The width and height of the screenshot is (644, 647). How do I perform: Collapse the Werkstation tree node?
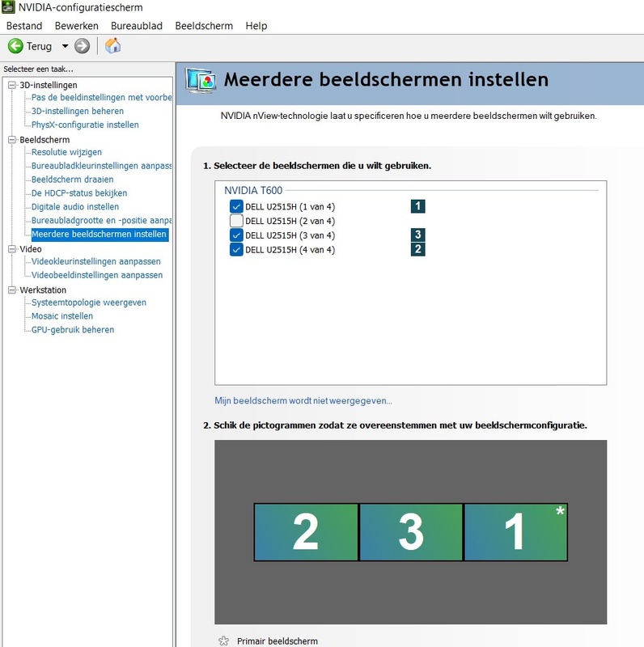pos(12,290)
